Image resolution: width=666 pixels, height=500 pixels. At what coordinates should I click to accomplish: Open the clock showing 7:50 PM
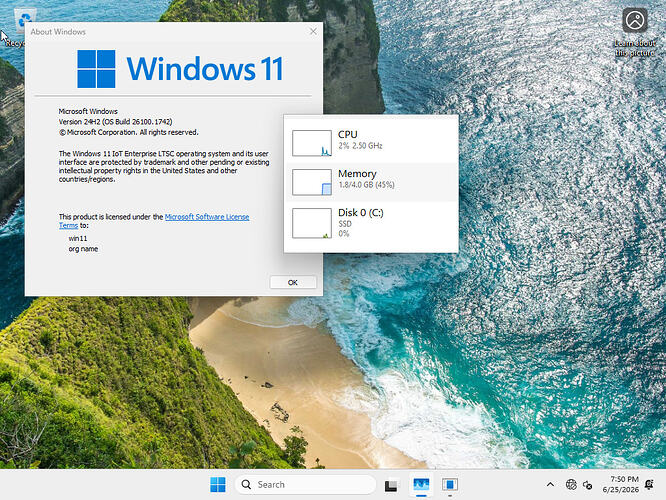click(621, 484)
